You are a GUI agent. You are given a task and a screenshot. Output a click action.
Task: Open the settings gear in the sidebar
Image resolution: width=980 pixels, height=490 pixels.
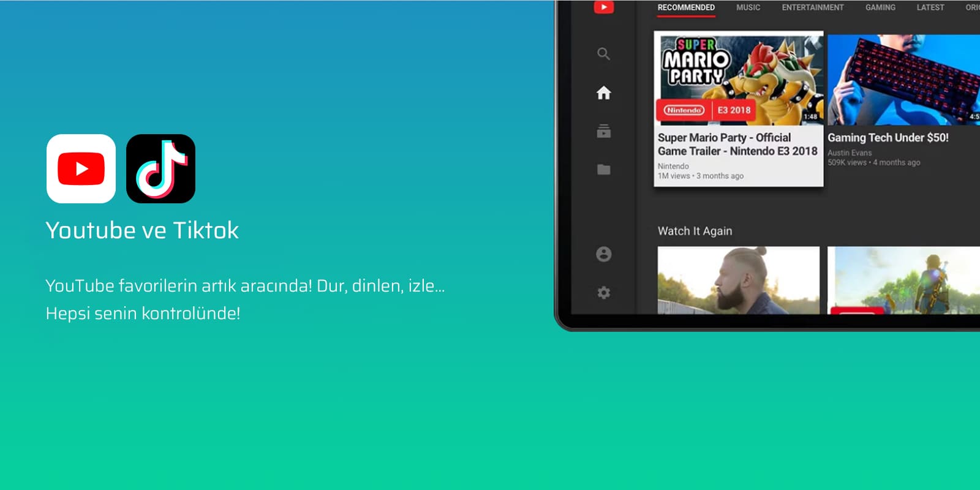(603, 293)
